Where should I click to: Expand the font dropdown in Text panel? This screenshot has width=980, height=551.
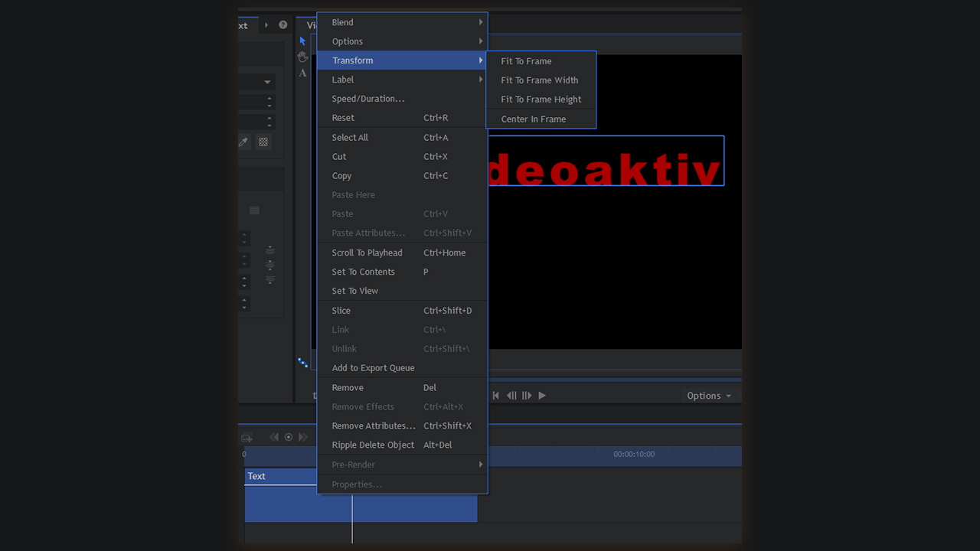pyautogui.click(x=267, y=82)
